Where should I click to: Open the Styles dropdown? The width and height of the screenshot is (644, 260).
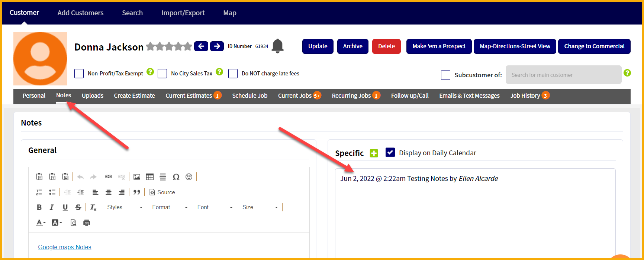pyautogui.click(x=125, y=207)
